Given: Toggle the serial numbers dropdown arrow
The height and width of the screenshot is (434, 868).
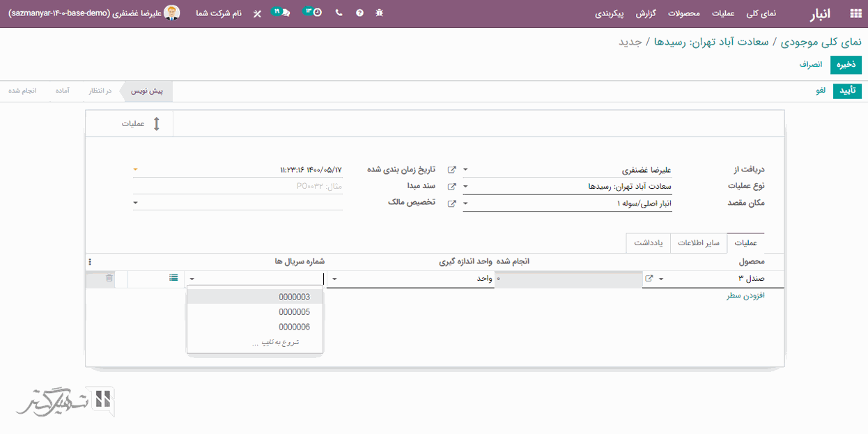Looking at the screenshot, I should pos(192,279).
